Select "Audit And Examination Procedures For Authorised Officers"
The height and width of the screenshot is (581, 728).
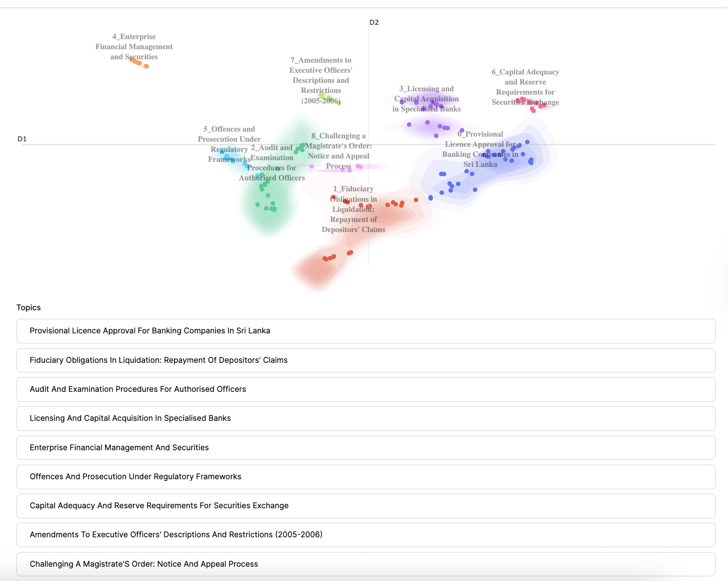(x=137, y=389)
